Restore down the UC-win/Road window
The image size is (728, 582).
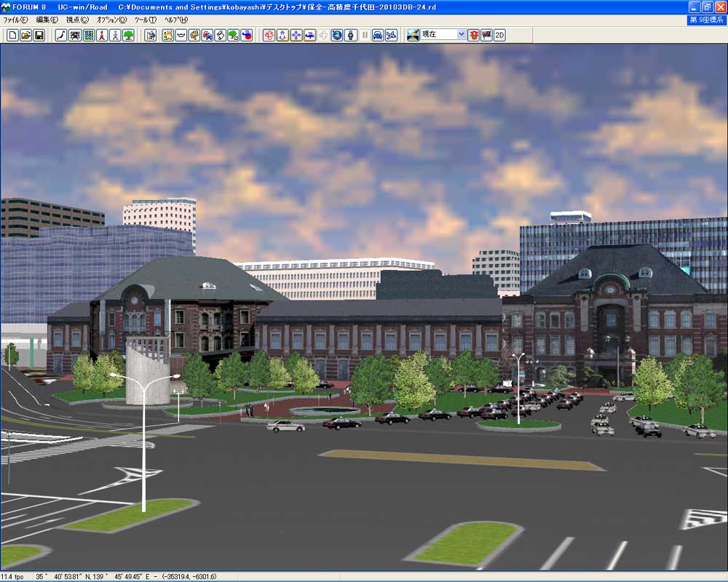coord(707,7)
